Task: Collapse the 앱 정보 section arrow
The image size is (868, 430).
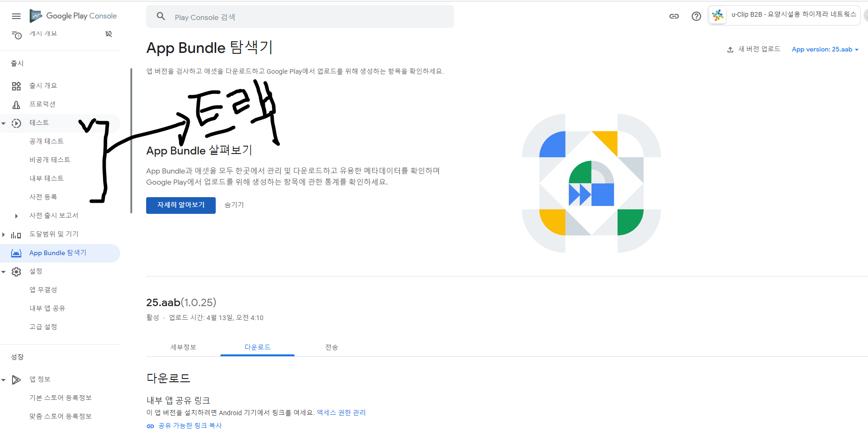Action: click(4, 380)
